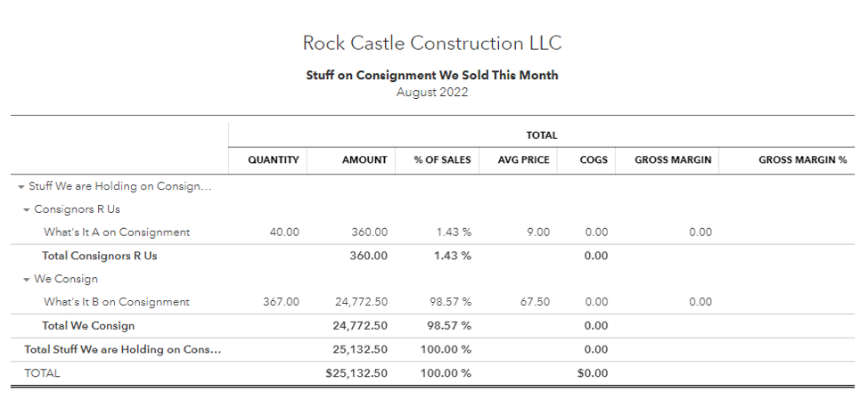Open What's It B amount 24,772.50
This screenshot has width=868, height=400.
point(357,302)
